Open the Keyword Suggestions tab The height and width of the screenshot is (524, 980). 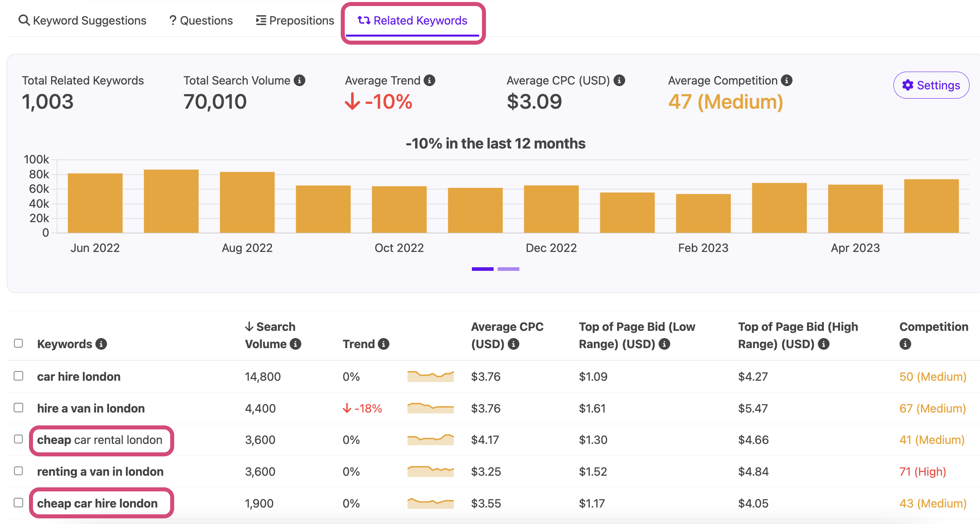click(x=82, y=21)
